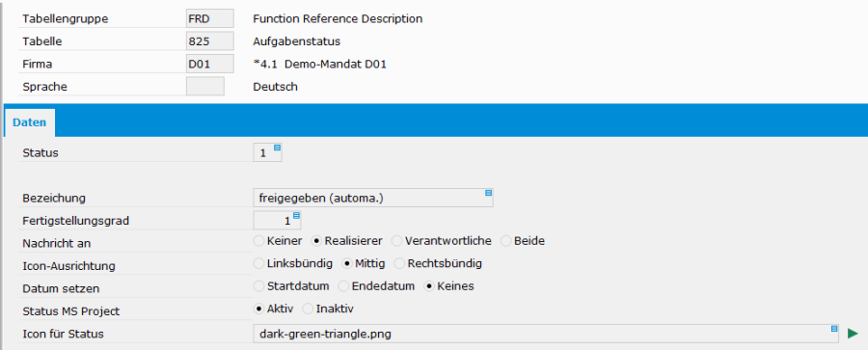Open lookup icon on Fertigstellungsgrad field
The width and height of the screenshot is (868, 350).
(x=296, y=215)
